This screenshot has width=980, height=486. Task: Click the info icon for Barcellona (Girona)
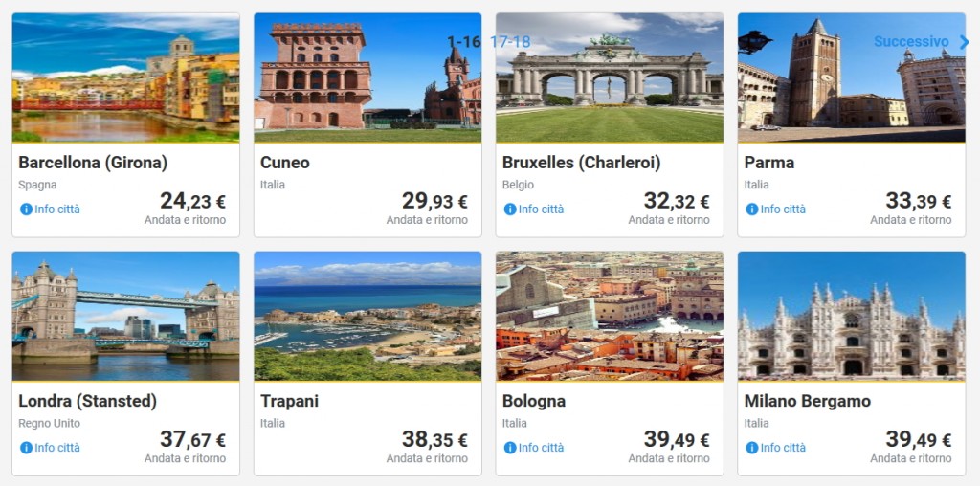coord(26,210)
